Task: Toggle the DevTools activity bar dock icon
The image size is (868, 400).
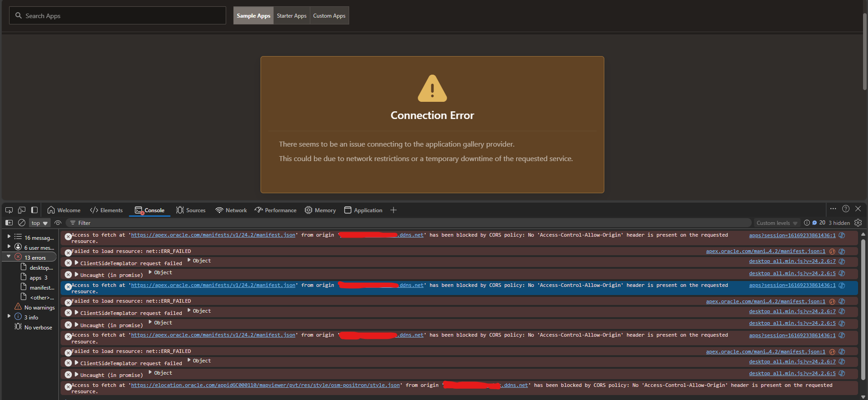Action: 34,210
